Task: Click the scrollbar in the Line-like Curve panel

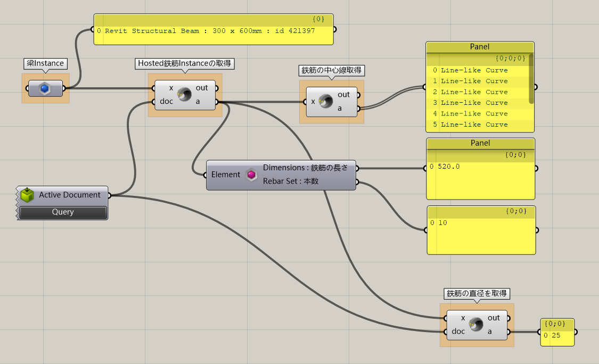Action: pyautogui.click(x=530, y=79)
